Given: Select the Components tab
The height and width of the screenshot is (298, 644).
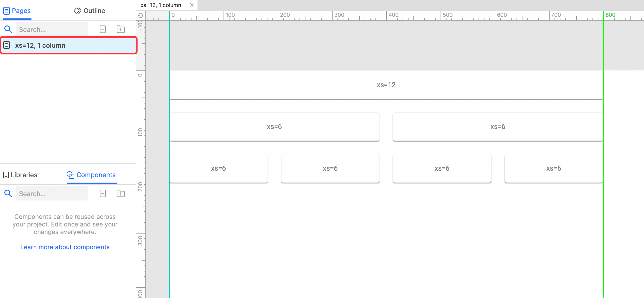Looking at the screenshot, I should coord(91,175).
